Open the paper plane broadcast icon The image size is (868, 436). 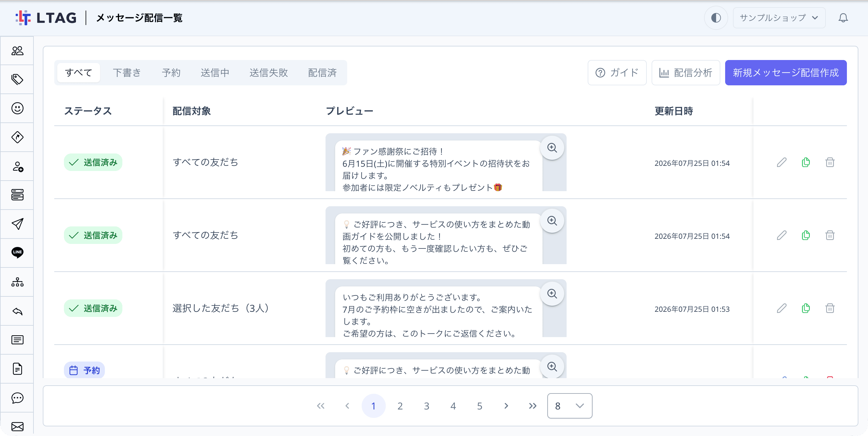pos(17,224)
